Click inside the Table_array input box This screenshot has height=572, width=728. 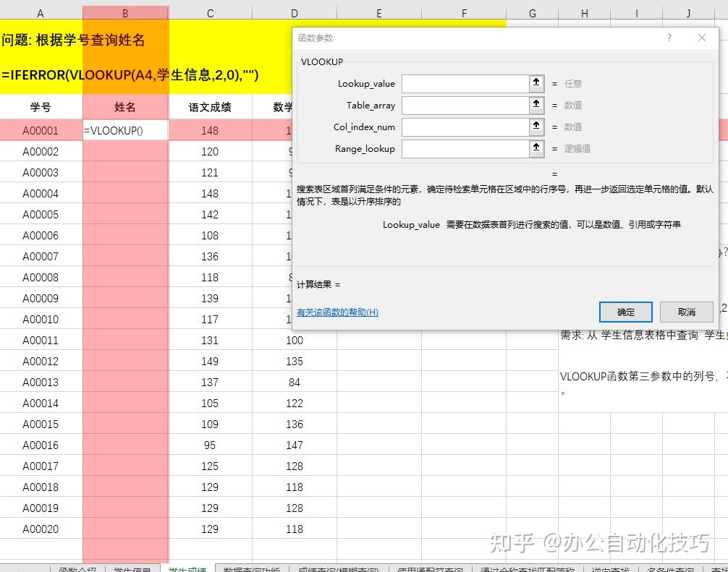point(463,106)
